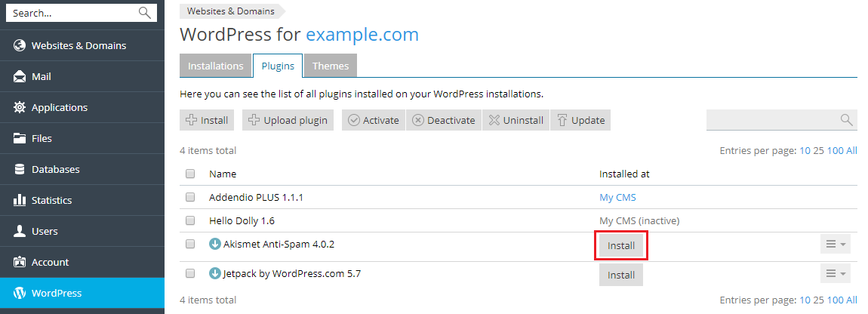This screenshot has height=314, width=868.
Task: Toggle the select-all checkbox in header
Action: [190, 174]
